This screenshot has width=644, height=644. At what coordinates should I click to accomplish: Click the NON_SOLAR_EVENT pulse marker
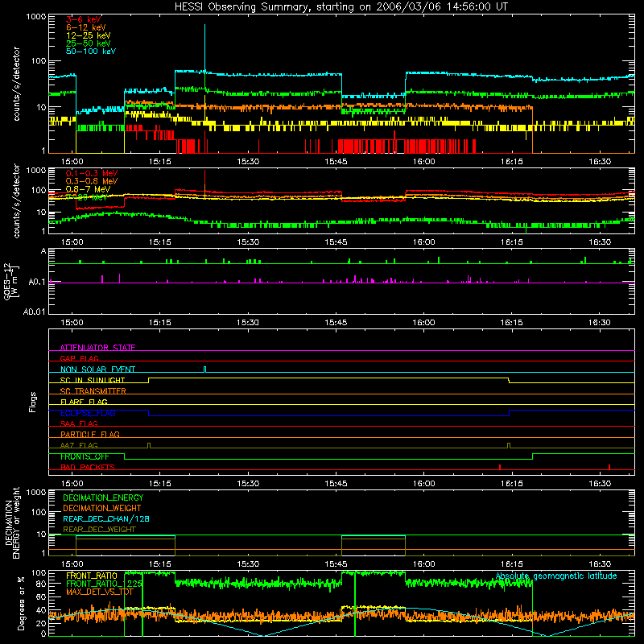[x=205, y=369]
